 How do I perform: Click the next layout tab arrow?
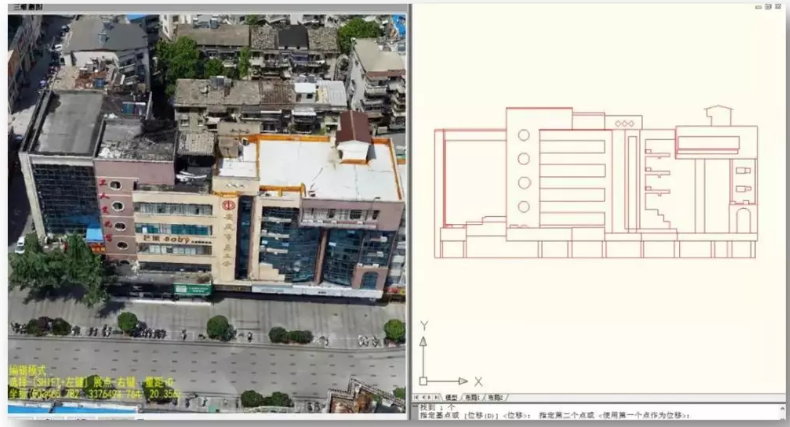431,397
